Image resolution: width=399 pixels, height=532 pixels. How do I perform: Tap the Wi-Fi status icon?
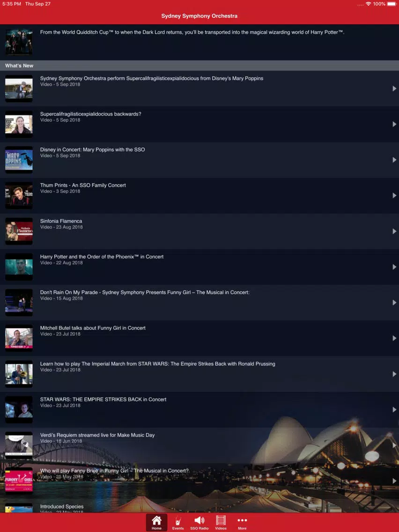tap(368, 4)
